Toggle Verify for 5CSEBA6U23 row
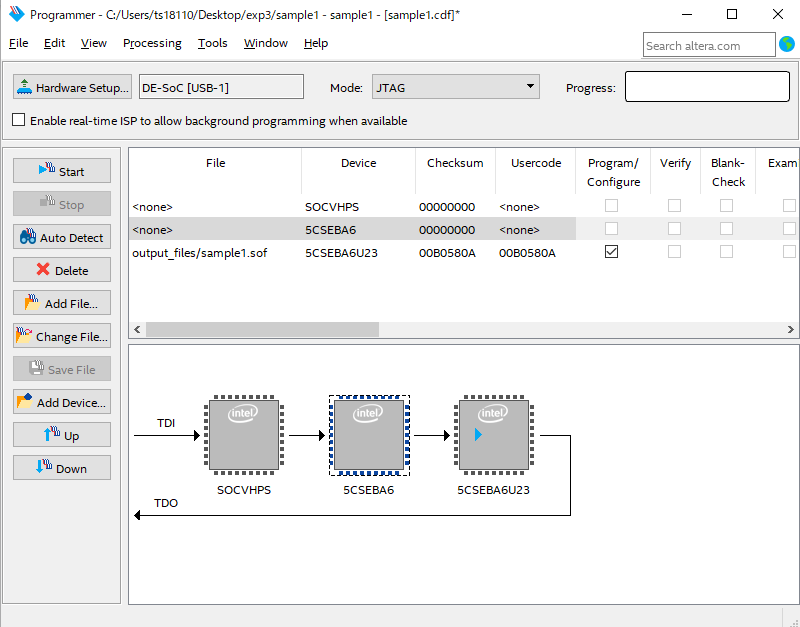 [x=674, y=252]
